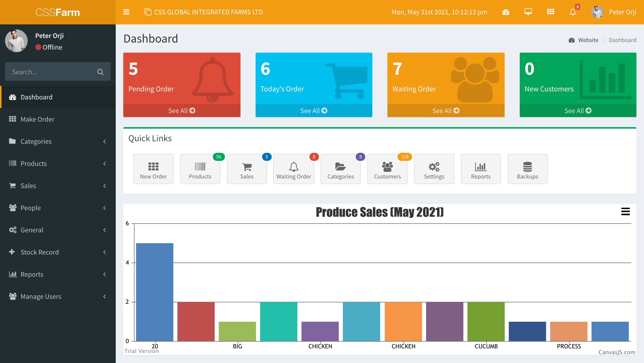Select Dashboard in the sidebar menu
This screenshot has width=644, height=363.
pos(36,97)
